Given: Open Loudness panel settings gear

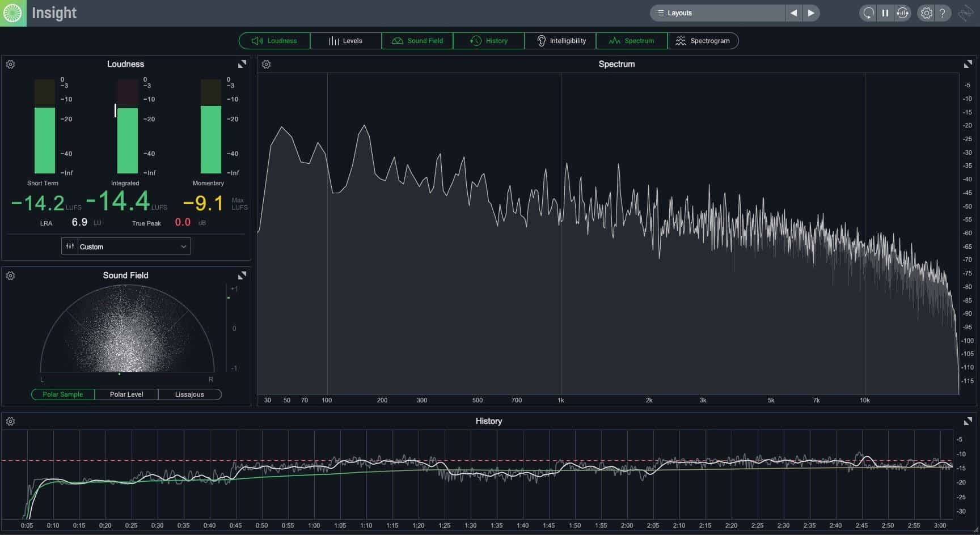Looking at the screenshot, I should click(x=10, y=65).
